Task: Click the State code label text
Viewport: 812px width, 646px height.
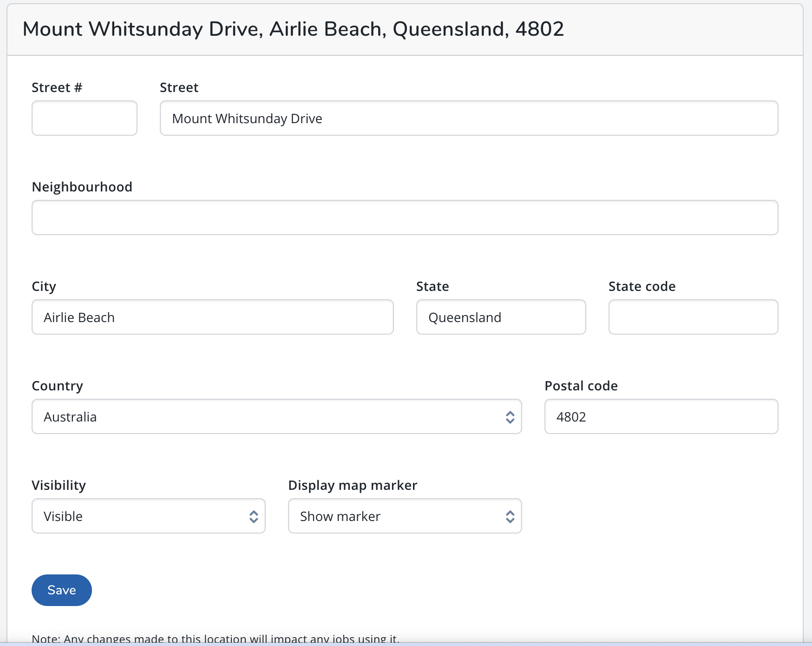Action: click(x=642, y=286)
